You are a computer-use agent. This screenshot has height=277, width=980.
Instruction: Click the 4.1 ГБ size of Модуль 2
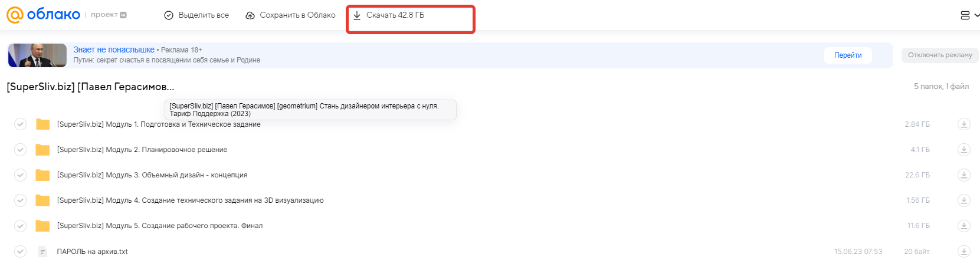click(x=920, y=150)
